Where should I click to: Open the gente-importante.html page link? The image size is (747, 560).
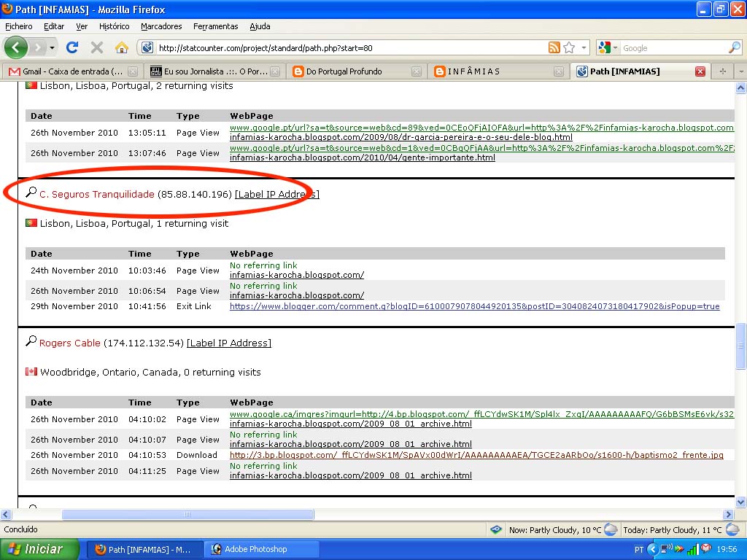(x=362, y=157)
